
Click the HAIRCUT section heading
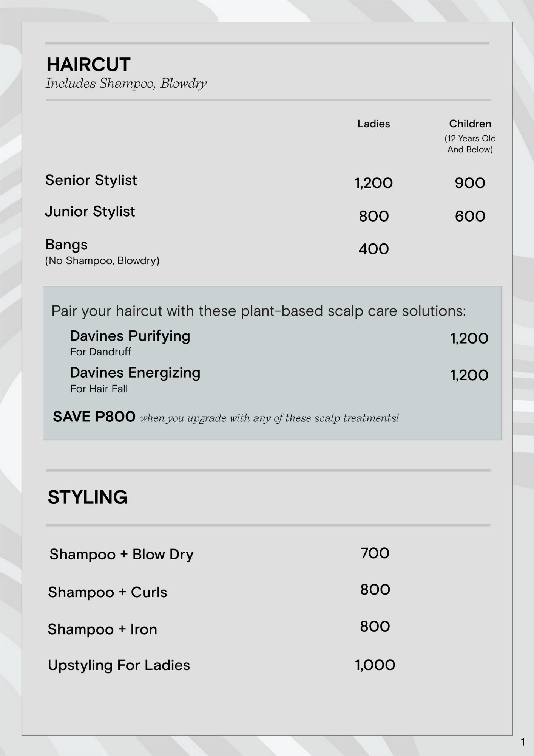(x=88, y=65)
